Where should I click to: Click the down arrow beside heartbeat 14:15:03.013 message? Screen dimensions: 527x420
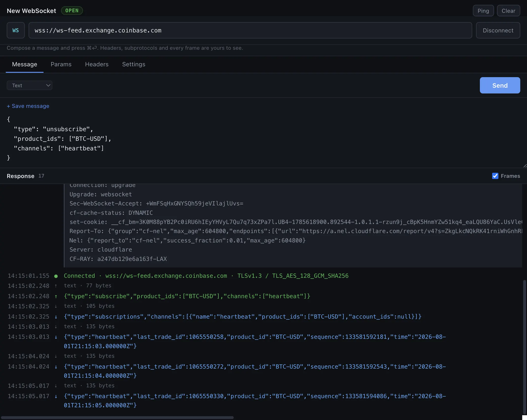pyautogui.click(x=56, y=337)
